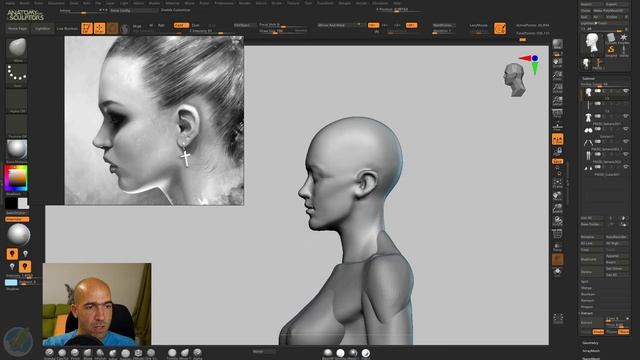
Task: Open the stroke type (dots) selector
Action: coord(17,73)
